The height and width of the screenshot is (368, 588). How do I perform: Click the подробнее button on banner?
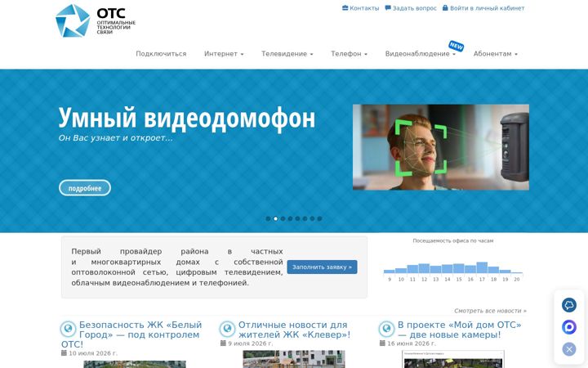85,188
